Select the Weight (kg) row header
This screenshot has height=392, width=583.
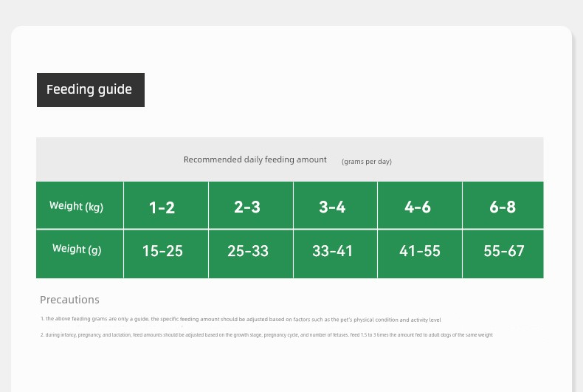(x=77, y=206)
